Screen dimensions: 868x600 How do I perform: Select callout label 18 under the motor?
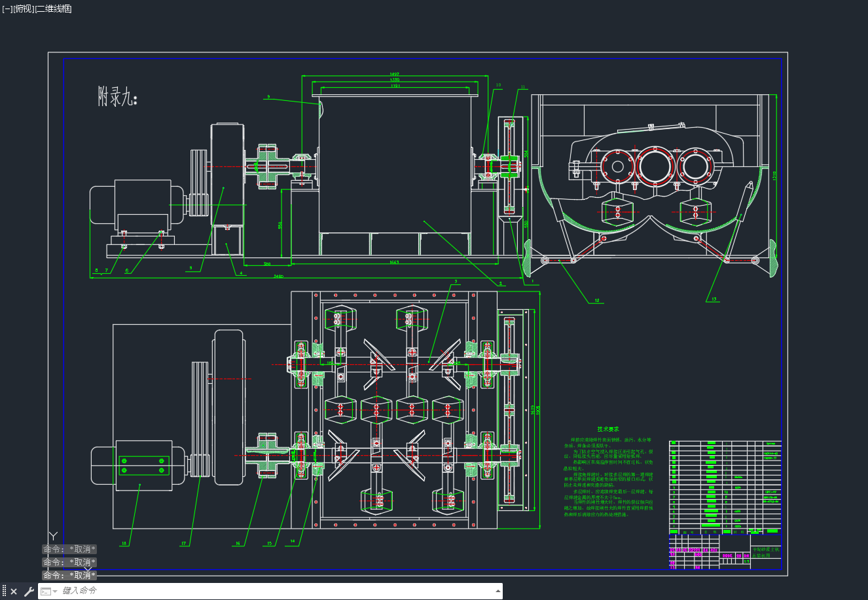coord(123,544)
